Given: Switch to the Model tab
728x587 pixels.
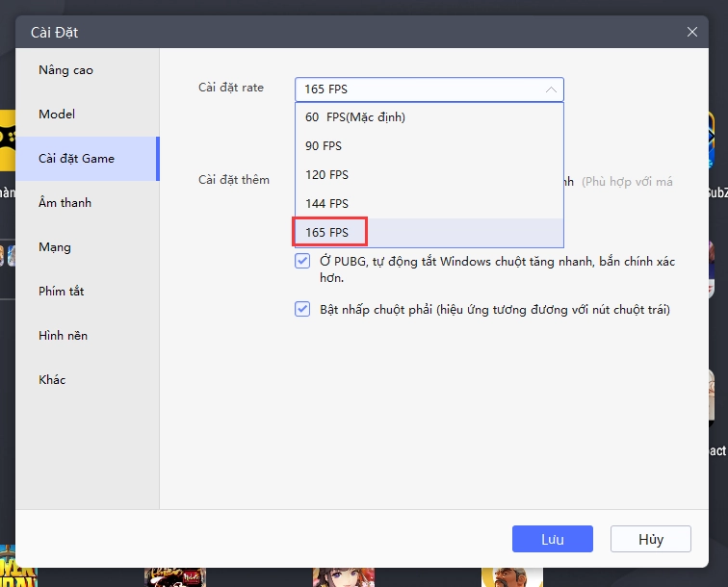Looking at the screenshot, I should click(57, 115).
